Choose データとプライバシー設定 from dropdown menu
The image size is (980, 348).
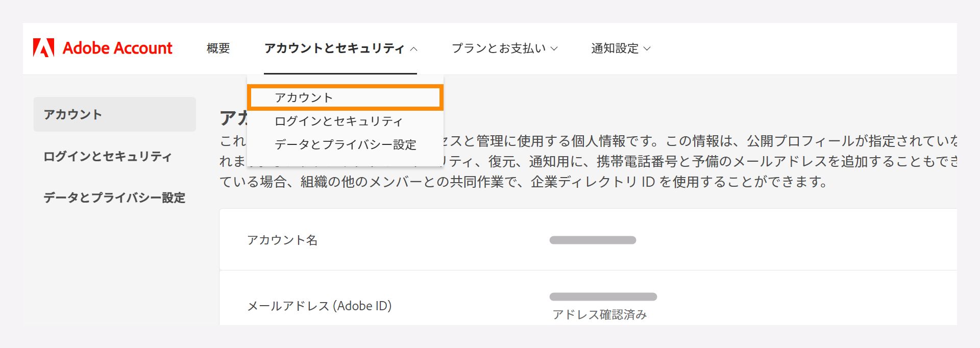coord(345,144)
